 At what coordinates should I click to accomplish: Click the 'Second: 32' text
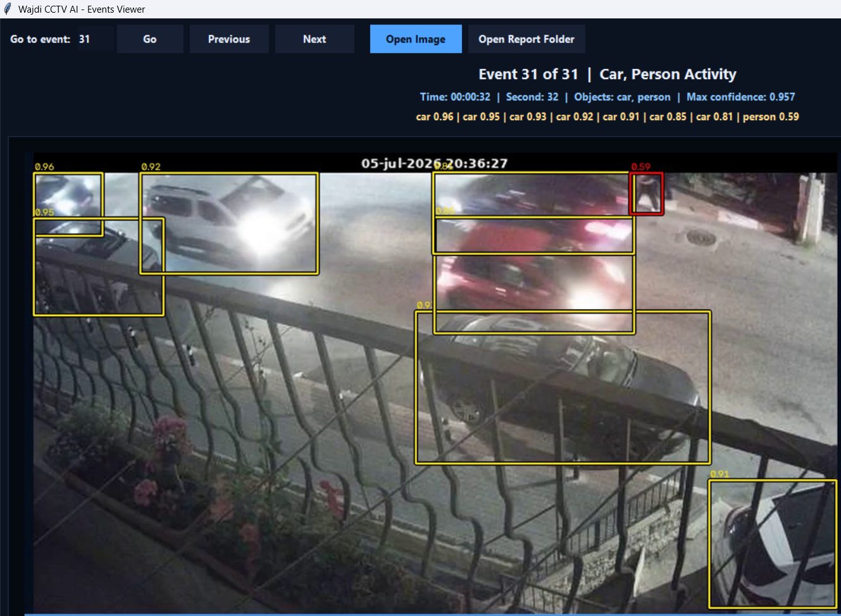[x=532, y=97]
